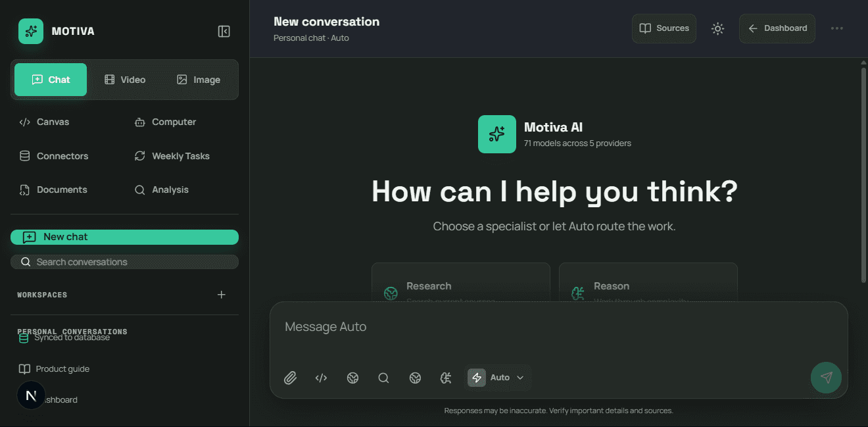The width and height of the screenshot is (868, 427).
Task: Open the Auto model dropdown
Action: 496,378
